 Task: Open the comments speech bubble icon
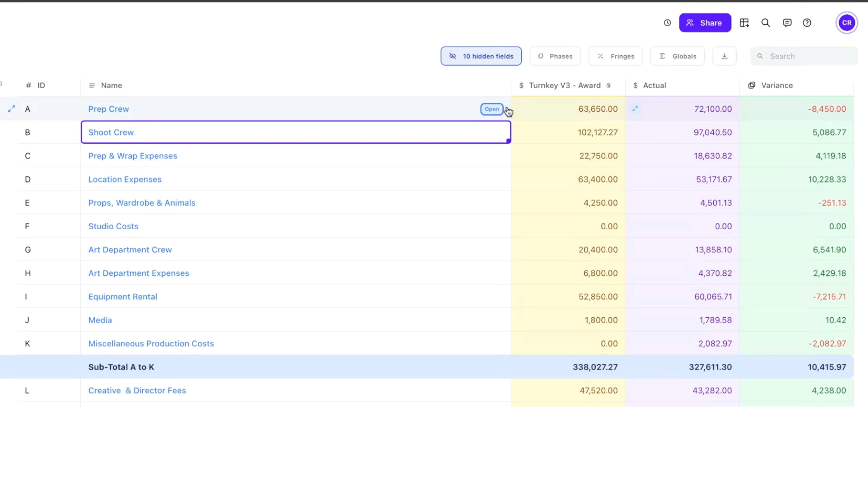(x=787, y=23)
